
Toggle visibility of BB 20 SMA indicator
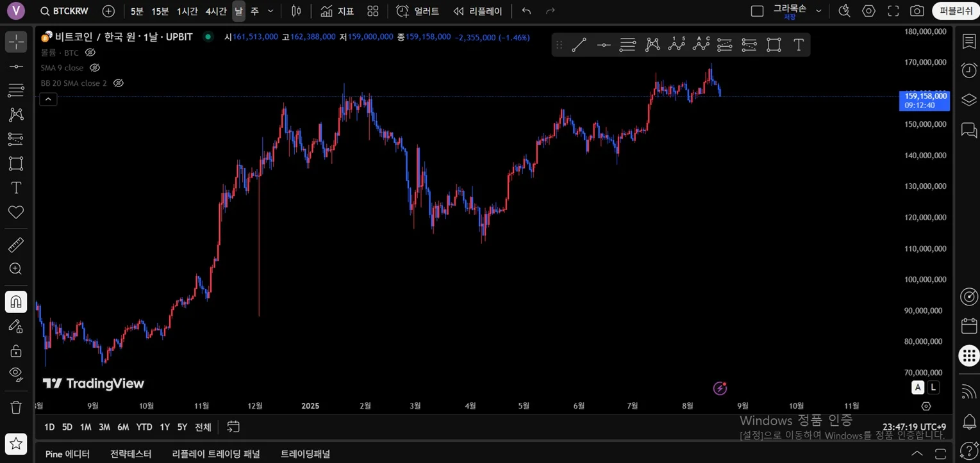(x=119, y=83)
